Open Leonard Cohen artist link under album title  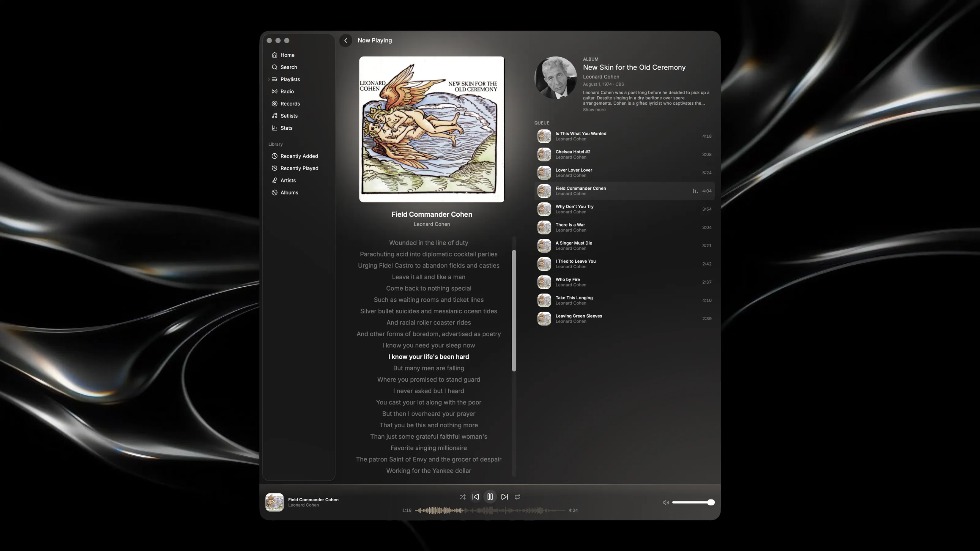tap(601, 77)
